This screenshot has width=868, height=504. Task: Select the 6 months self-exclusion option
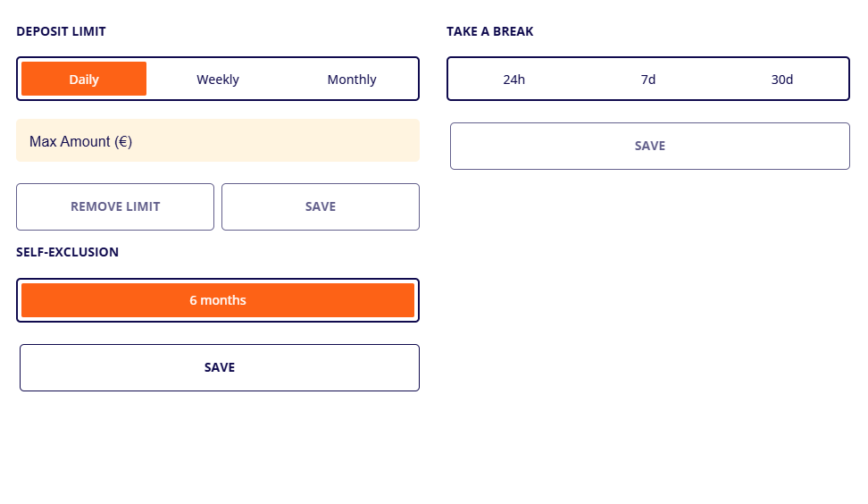pyautogui.click(x=218, y=300)
